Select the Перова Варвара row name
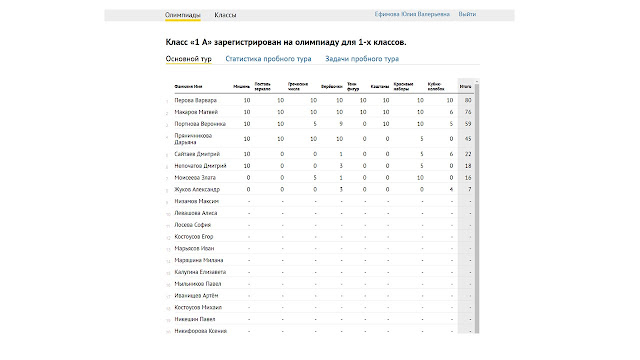This screenshot has height=360, width=640. tap(196, 100)
